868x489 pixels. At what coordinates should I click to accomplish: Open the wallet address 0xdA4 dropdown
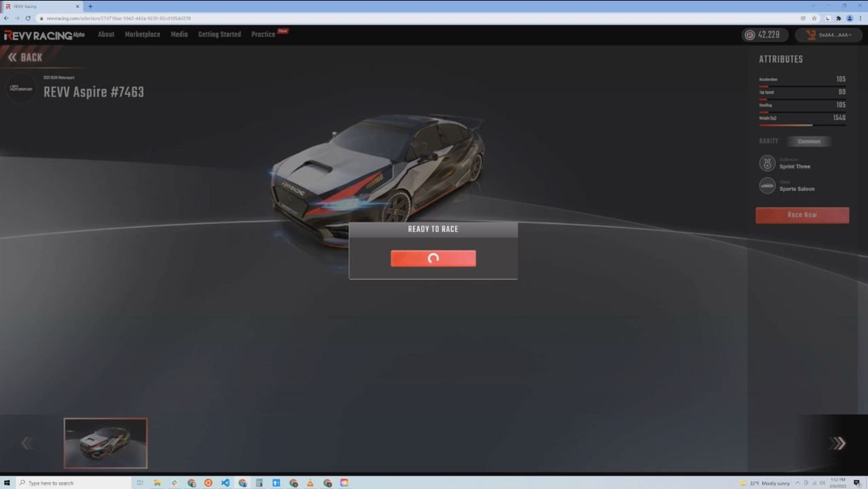(829, 35)
